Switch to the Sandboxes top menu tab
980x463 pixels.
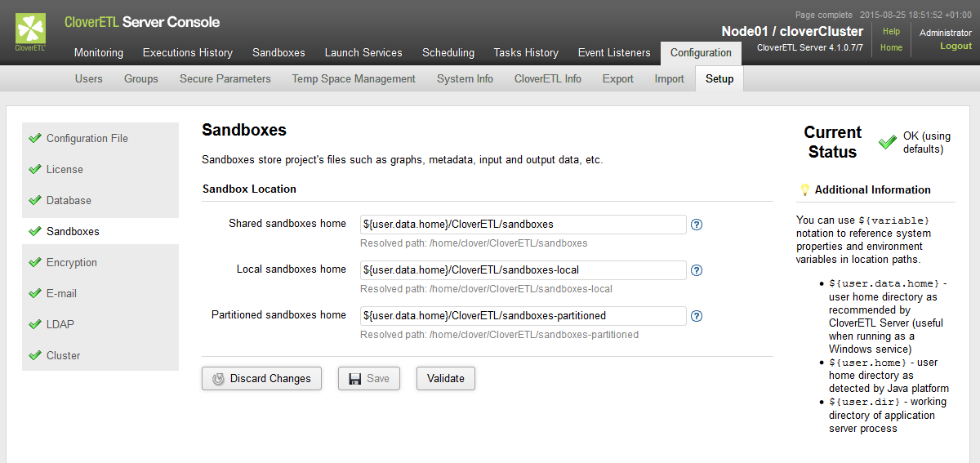pos(278,52)
